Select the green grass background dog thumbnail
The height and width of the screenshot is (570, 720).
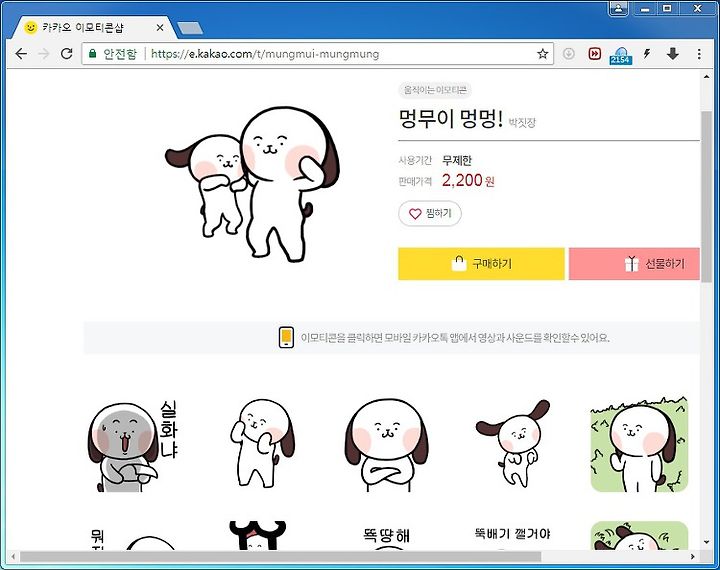(x=639, y=444)
